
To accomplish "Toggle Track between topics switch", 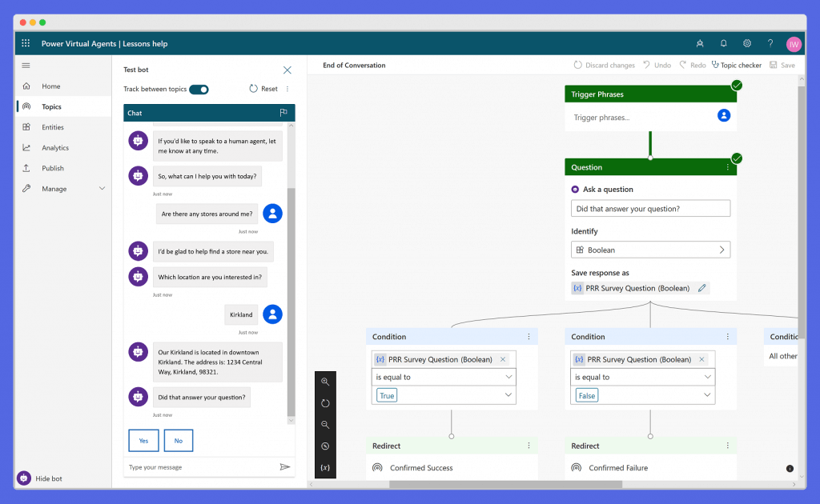I will tap(199, 90).
